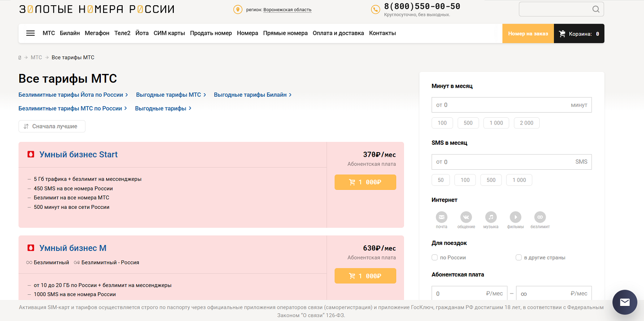Open Выгодные тарифы Билайн link
This screenshot has width=644, height=321.
click(253, 95)
